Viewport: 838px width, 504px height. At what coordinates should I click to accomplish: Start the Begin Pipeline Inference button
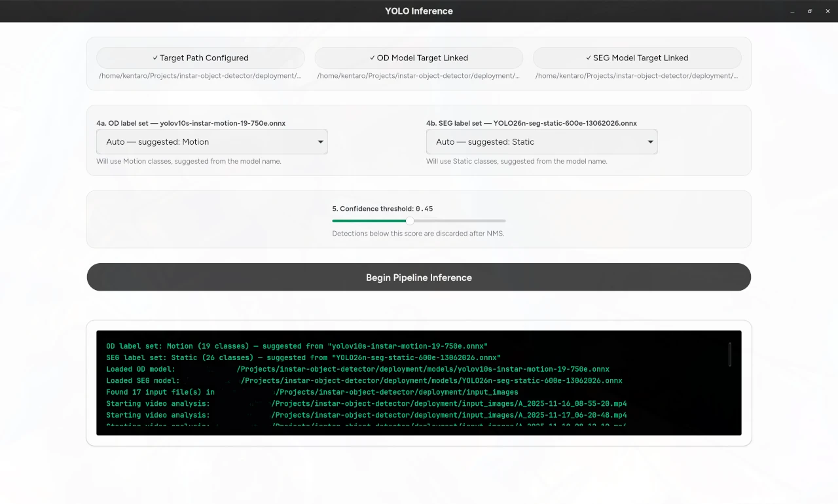click(x=419, y=278)
